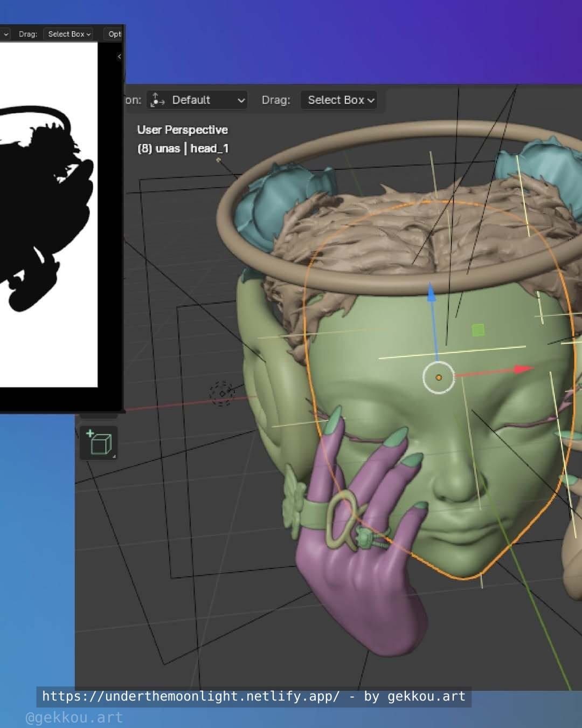Open the main viewport Select Box dropdown
This screenshot has height=728, width=582.
coord(339,100)
